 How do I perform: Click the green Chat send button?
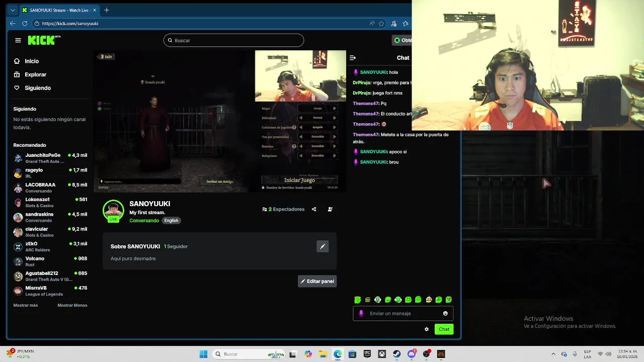tap(444, 329)
